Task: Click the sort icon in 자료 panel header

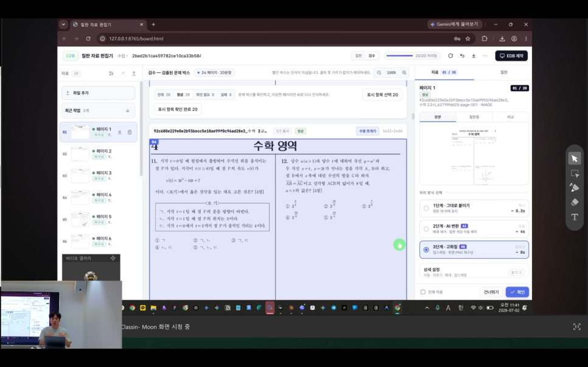Action: 111,74
